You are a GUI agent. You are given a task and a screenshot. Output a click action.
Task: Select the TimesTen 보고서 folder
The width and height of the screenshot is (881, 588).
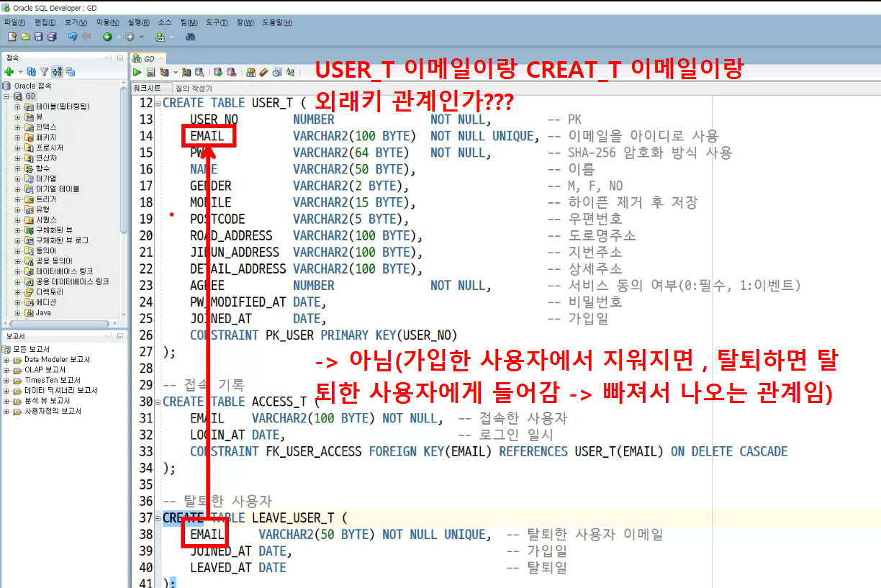pyautogui.click(x=53, y=380)
